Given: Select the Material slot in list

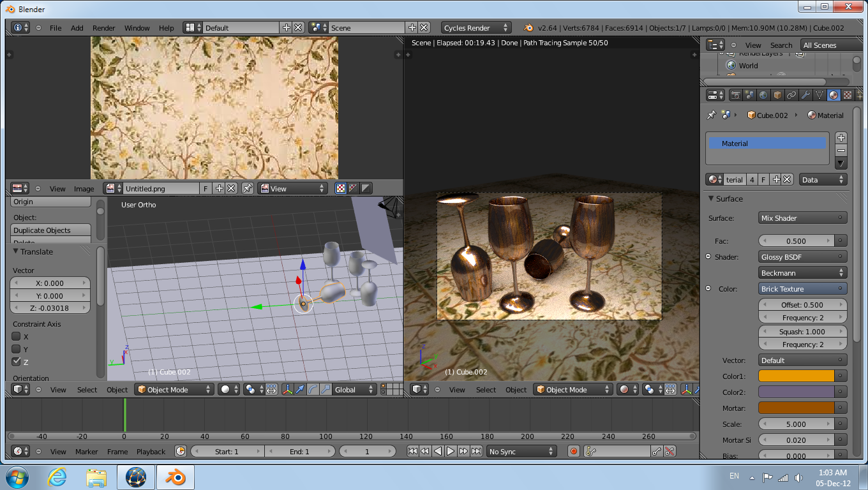Looking at the screenshot, I should pyautogui.click(x=767, y=144).
